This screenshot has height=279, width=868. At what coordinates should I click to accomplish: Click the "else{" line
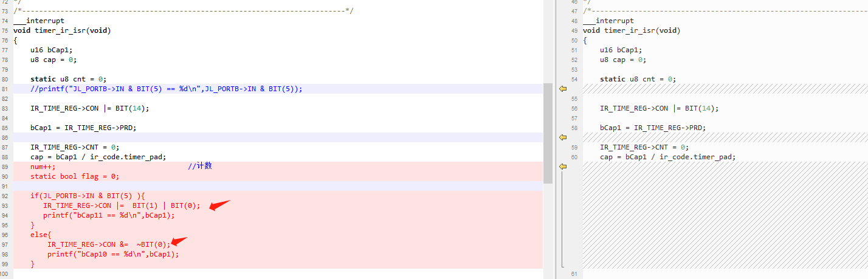click(x=41, y=235)
